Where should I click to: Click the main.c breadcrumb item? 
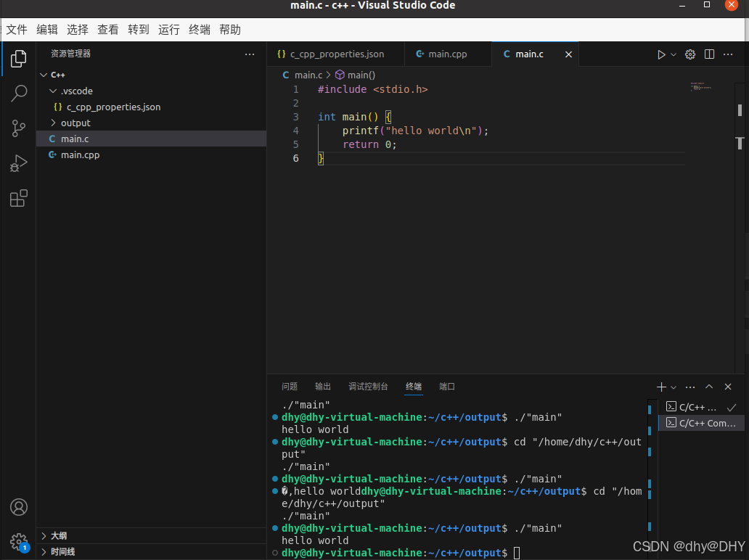point(303,75)
